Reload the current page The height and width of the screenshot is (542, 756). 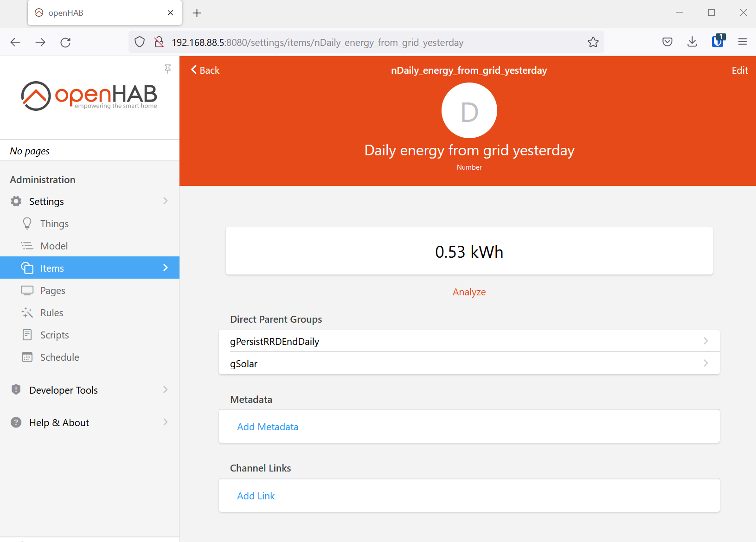pos(65,42)
